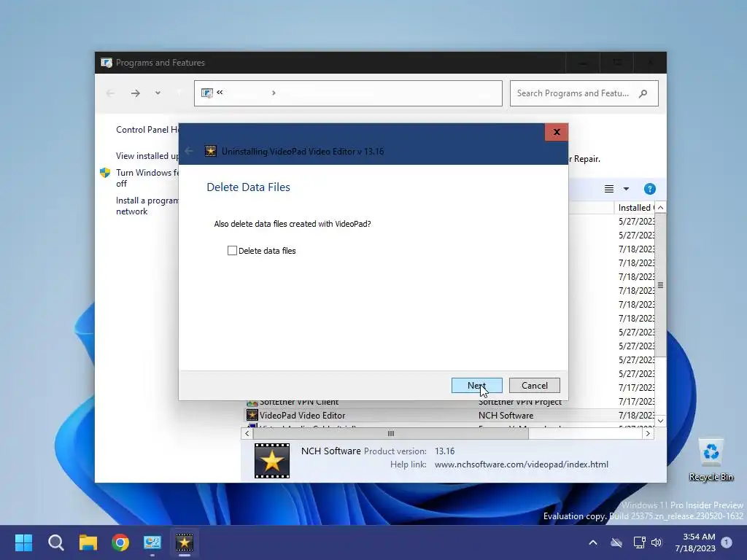This screenshot has height=560, width=747.
Task: Click Install a program from the network
Action: 147,206
